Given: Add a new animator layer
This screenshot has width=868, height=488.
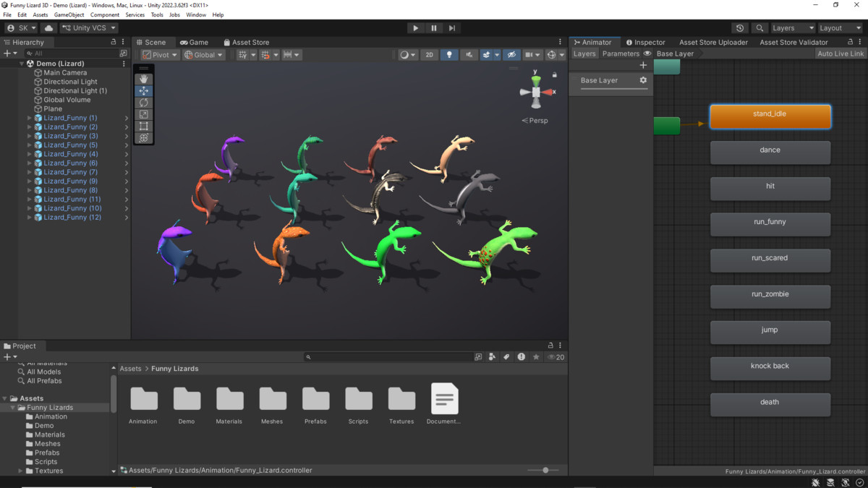Looking at the screenshot, I should point(643,65).
